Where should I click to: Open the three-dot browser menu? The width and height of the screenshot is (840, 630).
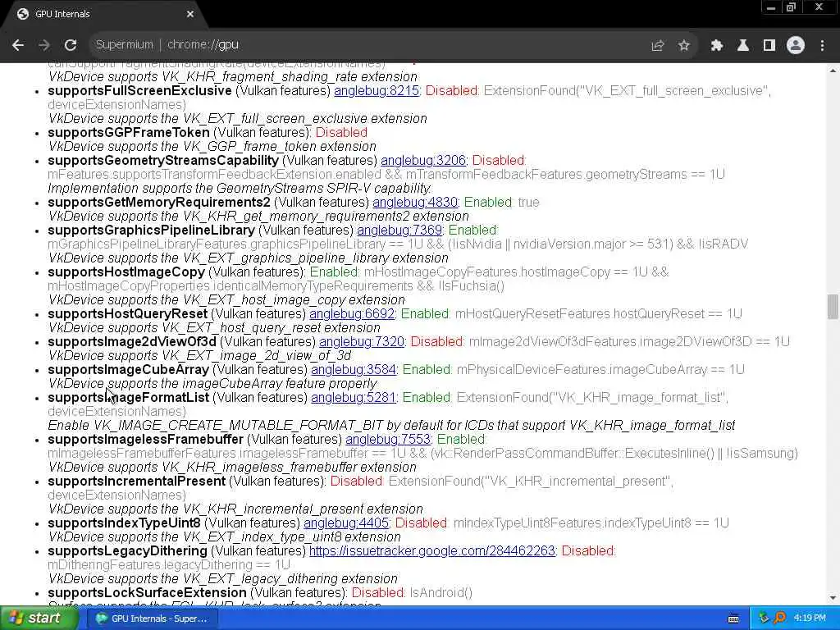822,46
